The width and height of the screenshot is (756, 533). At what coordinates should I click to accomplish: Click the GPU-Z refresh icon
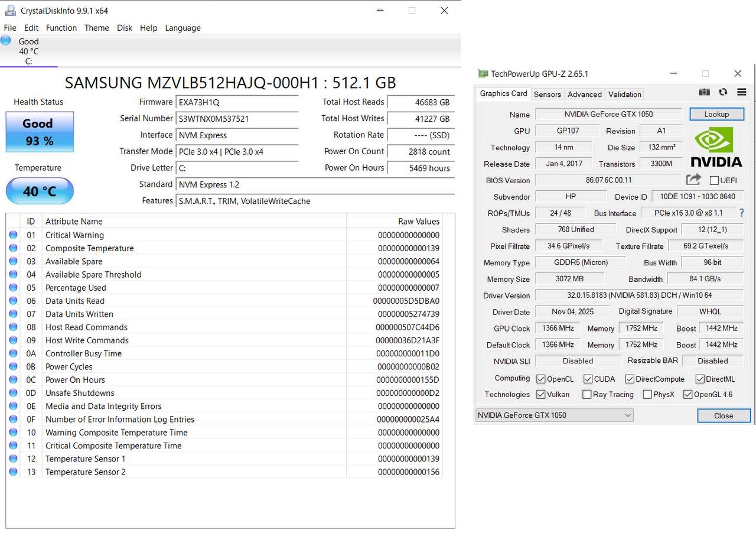click(x=723, y=92)
